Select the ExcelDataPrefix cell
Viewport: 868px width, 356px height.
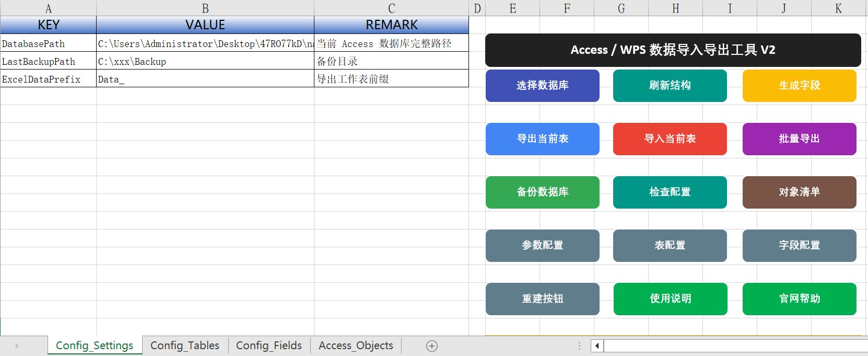click(48, 79)
